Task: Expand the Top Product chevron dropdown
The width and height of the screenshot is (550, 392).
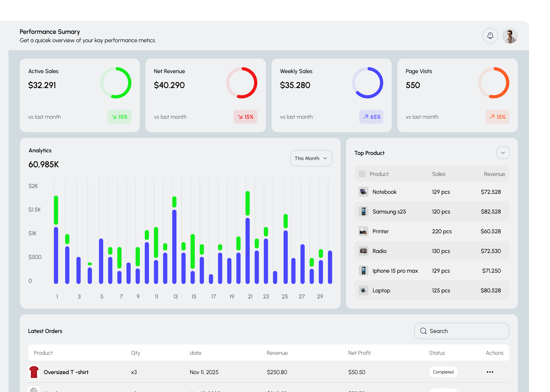Action: click(503, 153)
